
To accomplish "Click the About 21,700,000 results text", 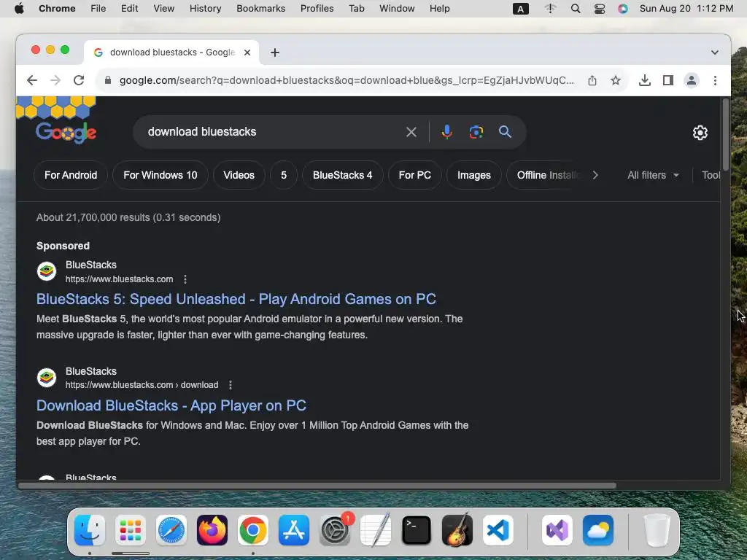I will tap(128, 217).
